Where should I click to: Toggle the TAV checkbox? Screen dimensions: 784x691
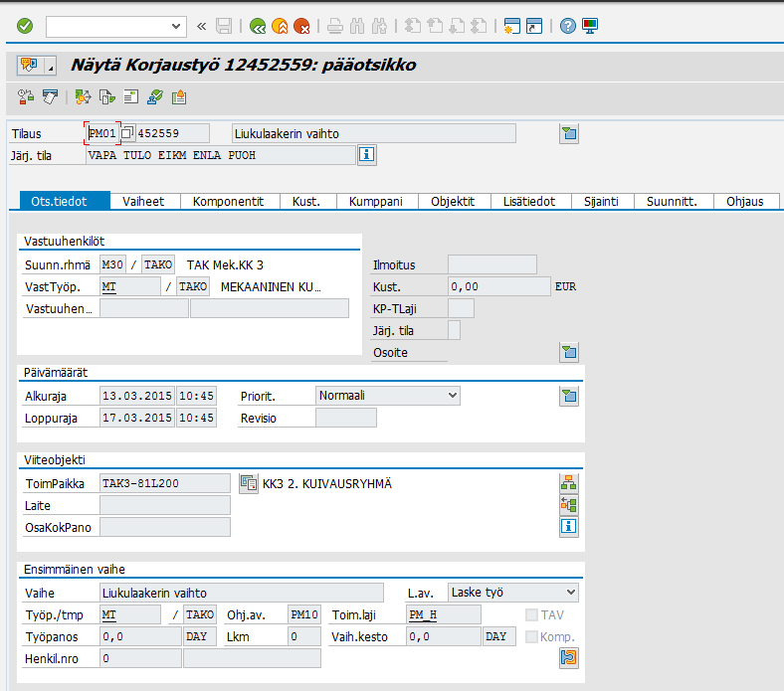(x=531, y=615)
